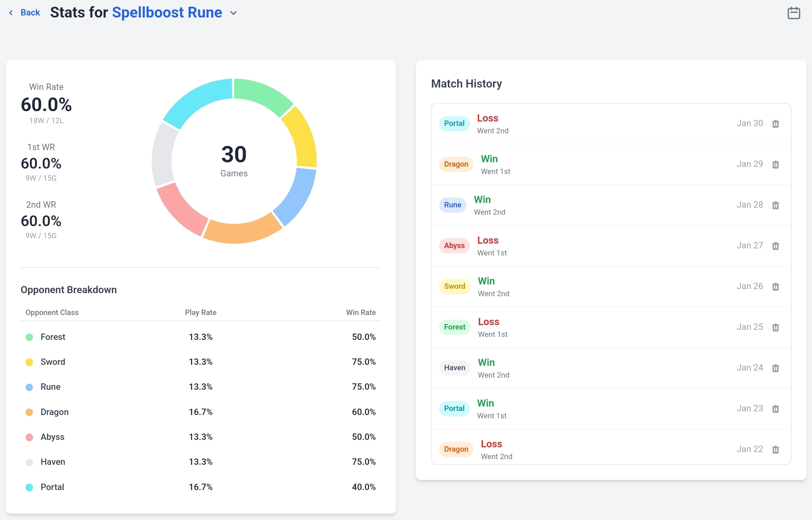
Task: Click the Jan 30 date label
Action: [749, 123]
